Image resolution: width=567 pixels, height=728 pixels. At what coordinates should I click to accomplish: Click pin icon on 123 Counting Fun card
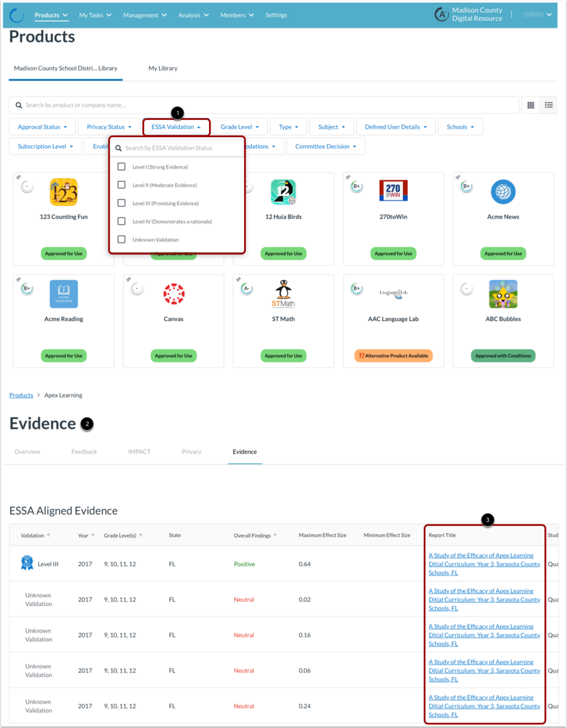(18, 177)
